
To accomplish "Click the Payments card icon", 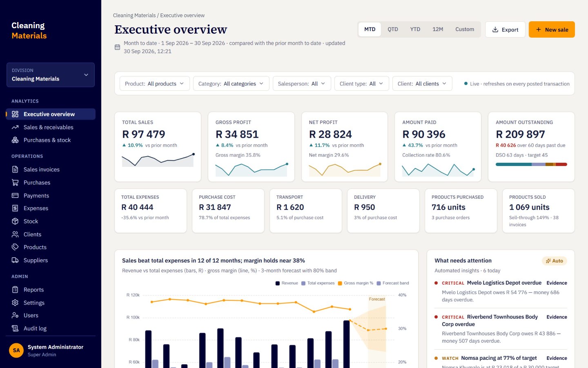I will point(15,195).
